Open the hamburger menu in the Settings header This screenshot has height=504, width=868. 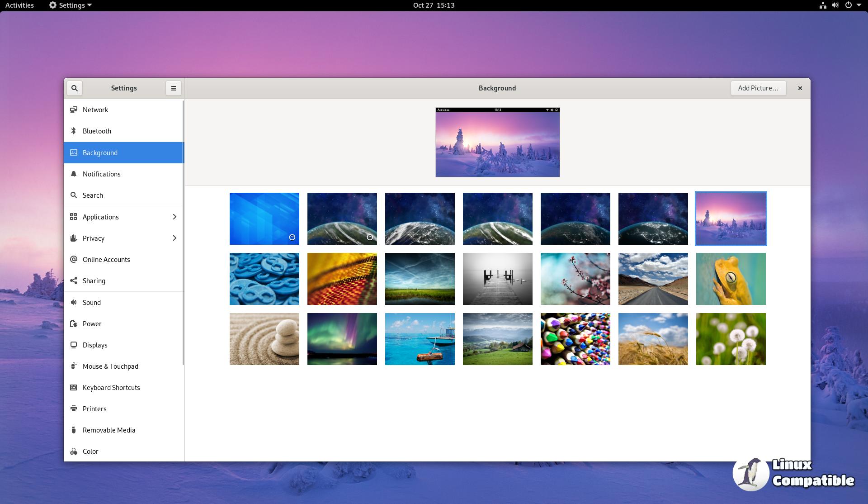coord(174,88)
